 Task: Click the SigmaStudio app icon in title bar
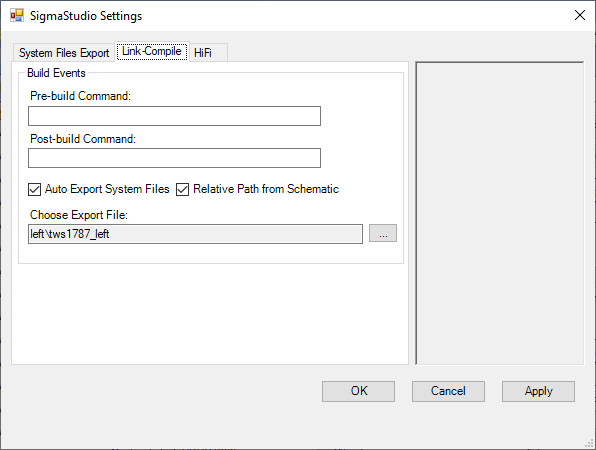tap(17, 16)
